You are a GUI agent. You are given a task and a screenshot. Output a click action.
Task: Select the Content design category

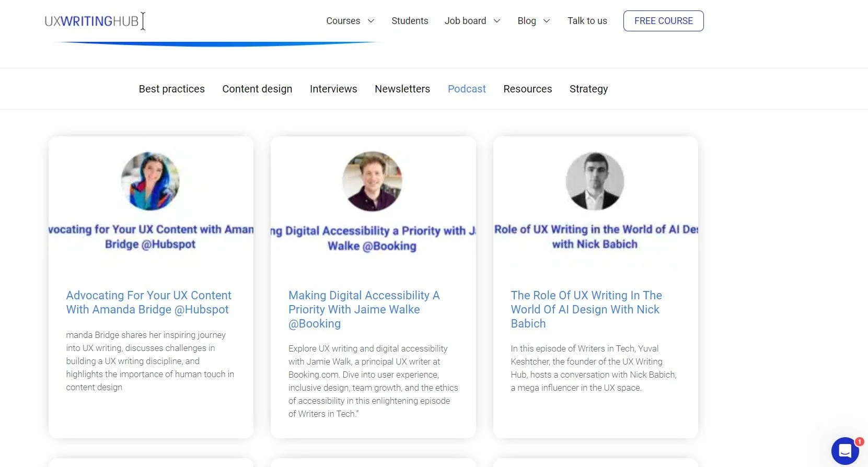click(257, 89)
